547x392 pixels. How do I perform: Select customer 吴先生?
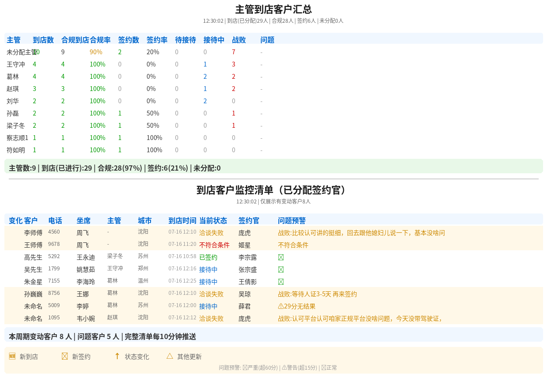coord(33,269)
